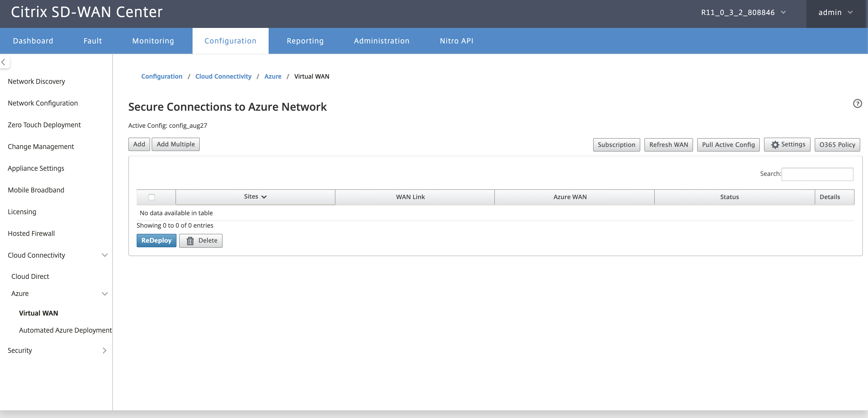The width and height of the screenshot is (868, 418).
Task: Open the admin user dropdown
Action: click(835, 12)
